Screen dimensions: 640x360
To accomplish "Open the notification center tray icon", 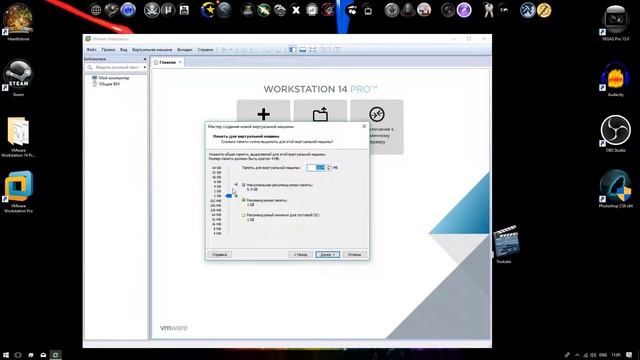I will [629, 355].
